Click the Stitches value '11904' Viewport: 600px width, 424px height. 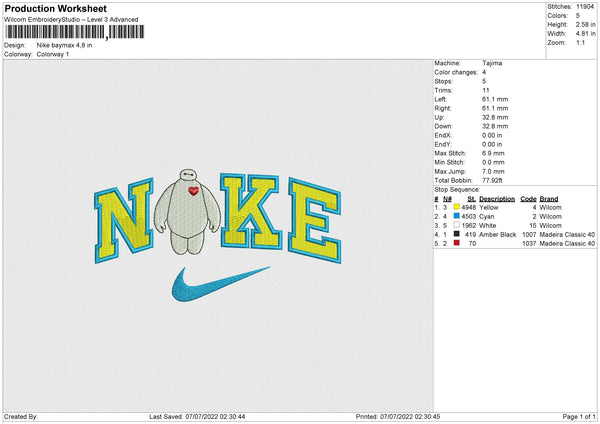(x=585, y=7)
